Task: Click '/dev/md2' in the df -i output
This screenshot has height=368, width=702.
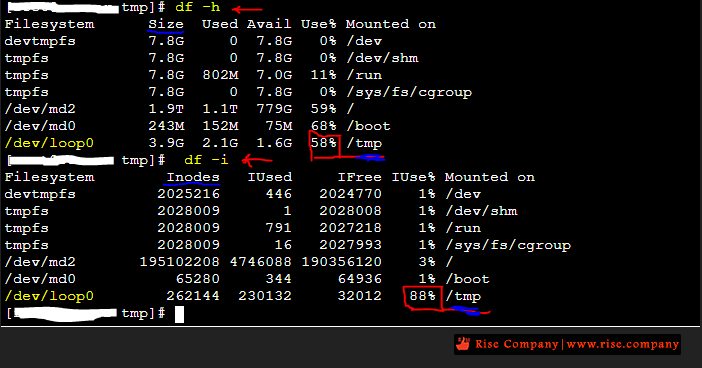Action: point(40,262)
